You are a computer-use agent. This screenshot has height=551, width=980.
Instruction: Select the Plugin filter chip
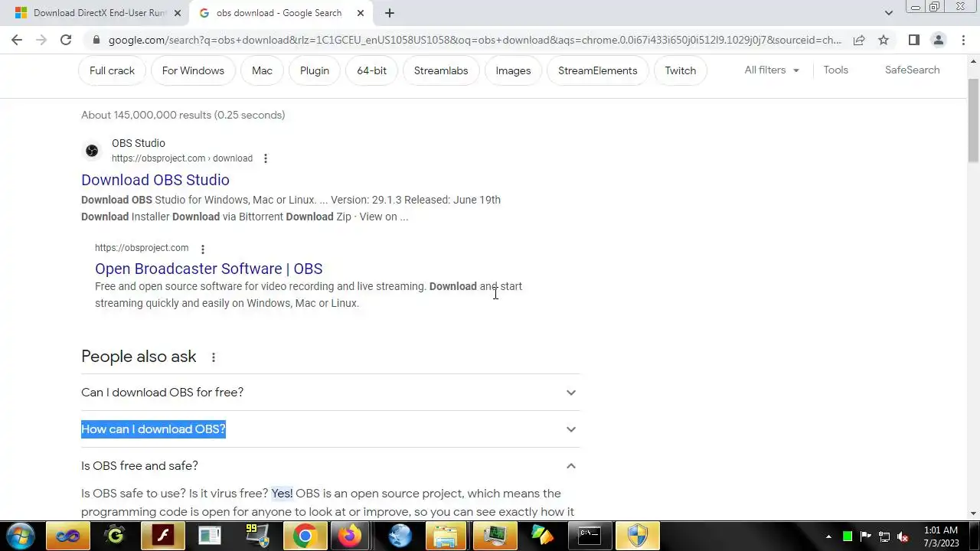point(315,70)
